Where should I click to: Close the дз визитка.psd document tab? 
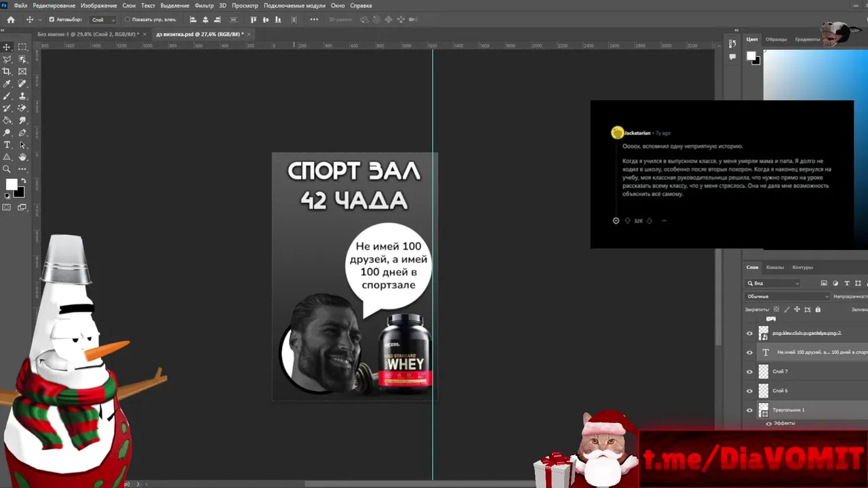pyautogui.click(x=249, y=34)
